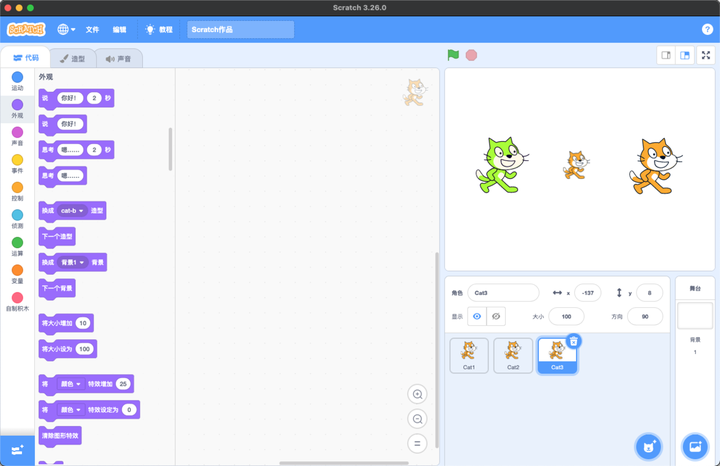Screen dimensions: 720x466
Task: Click the 大小 size field 100
Action: pos(566,316)
